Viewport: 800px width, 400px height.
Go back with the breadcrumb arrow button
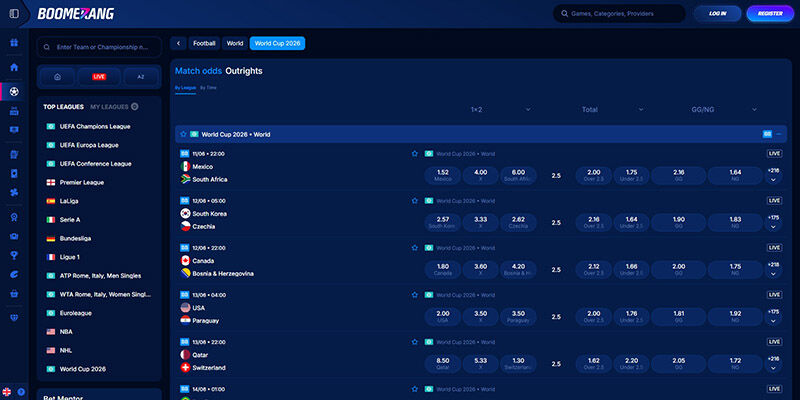pyautogui.click(x=178, y=43)
